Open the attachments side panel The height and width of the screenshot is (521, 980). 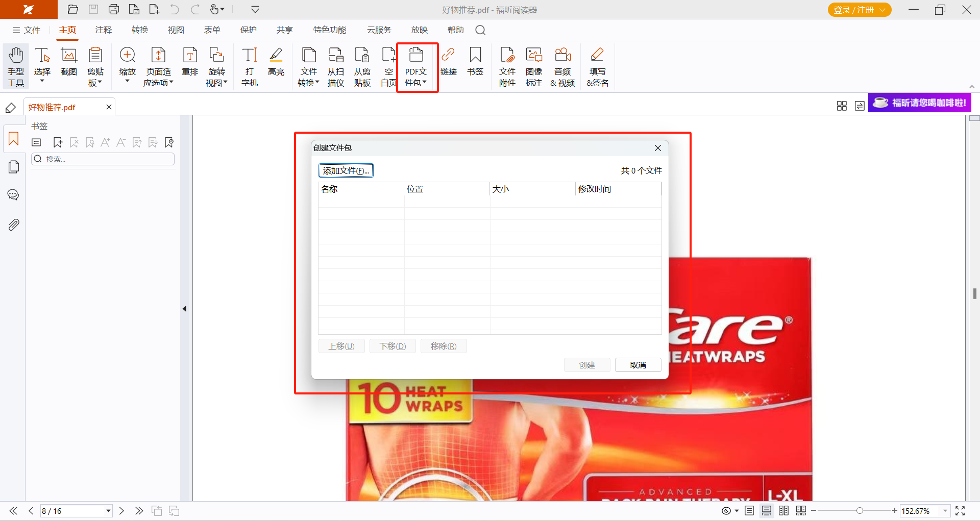(14, 225)
